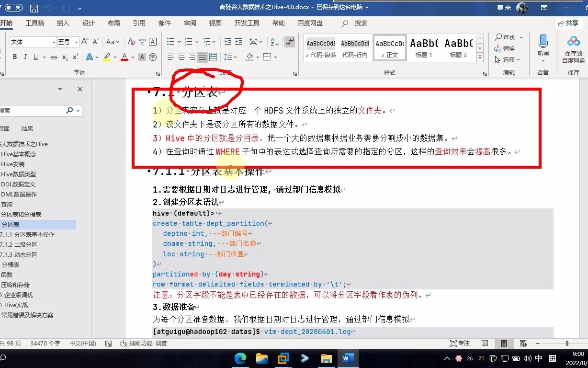Viewport: 588px width, 368px height.
Task: Open the 引用 tab
Action: (139, 23)
